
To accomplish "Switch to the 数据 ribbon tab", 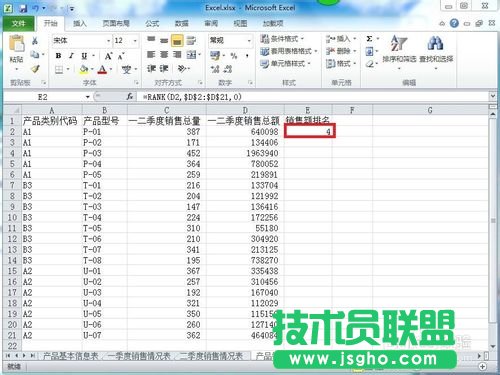I will 182,23.
